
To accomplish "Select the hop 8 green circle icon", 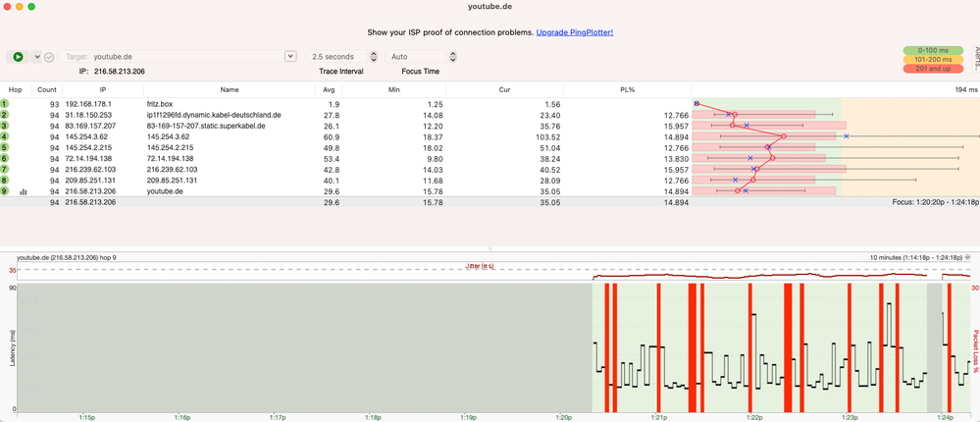I will tap(4, 180).
